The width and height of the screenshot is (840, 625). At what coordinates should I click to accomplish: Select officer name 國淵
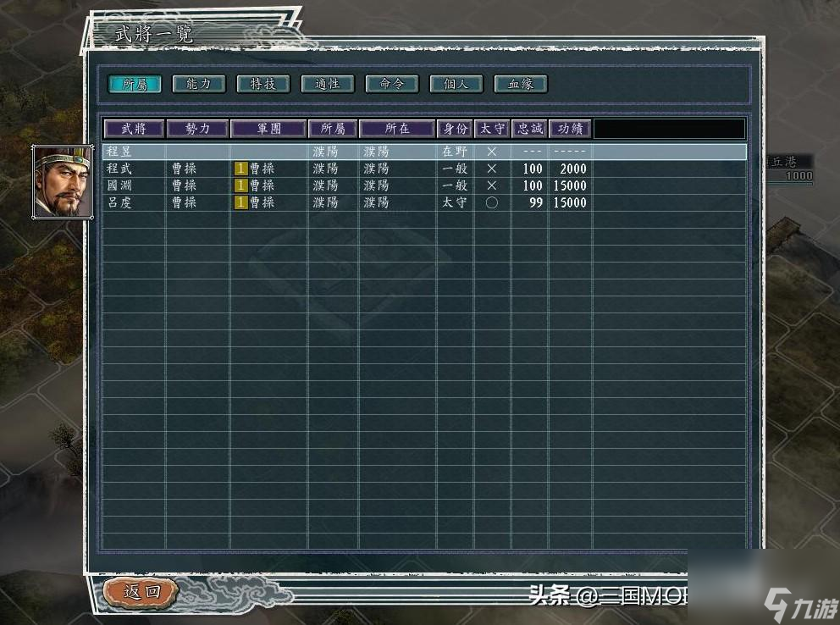119,185
